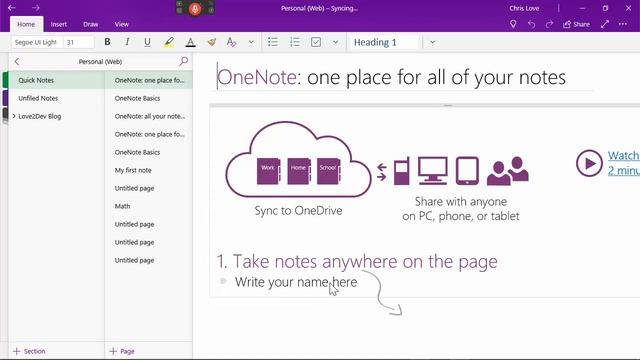640x360 pixels.
Task: Open the selected 'OneNote: one place fo...' page
Action: click(149, 80)
